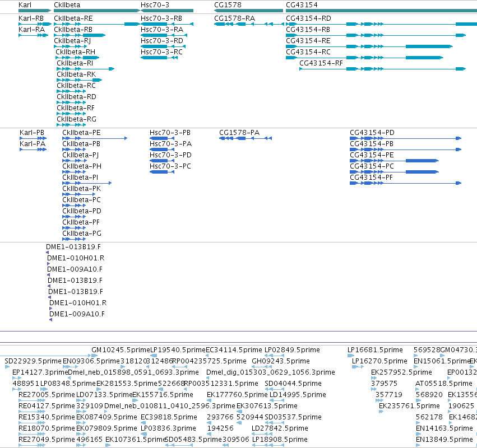Select the last DME1-009A10.F label
The image size is (477, 448).
(77, 314)
